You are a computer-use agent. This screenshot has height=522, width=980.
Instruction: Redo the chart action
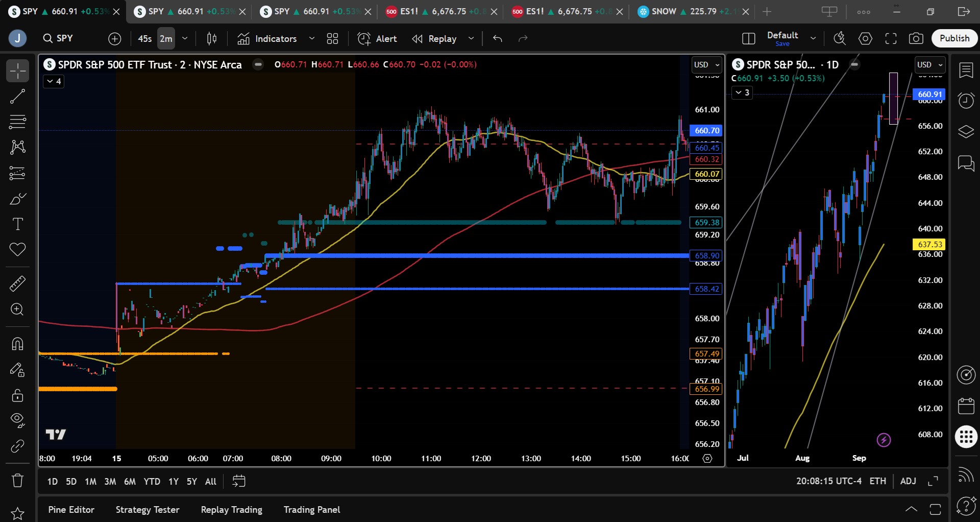coord(523,38)
